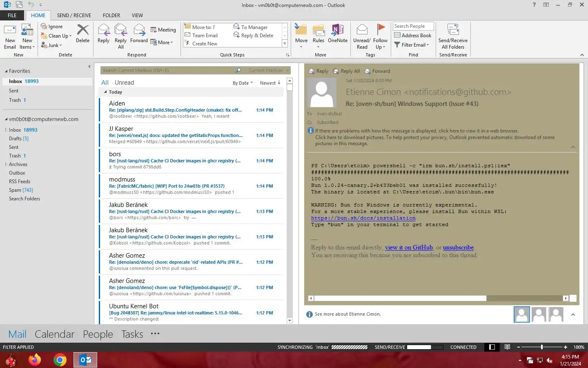This screenshot has width=588, height=368.
Task: Open the Move folder button
Action: [x=301, y=37]
